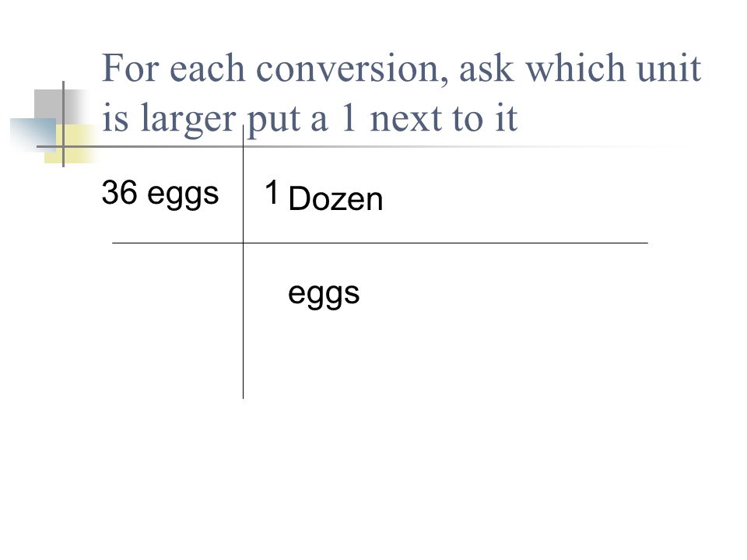Screen dimensions: 747x560
Task: Select the word "Dozen"
Action: click(x=335, y=198)
